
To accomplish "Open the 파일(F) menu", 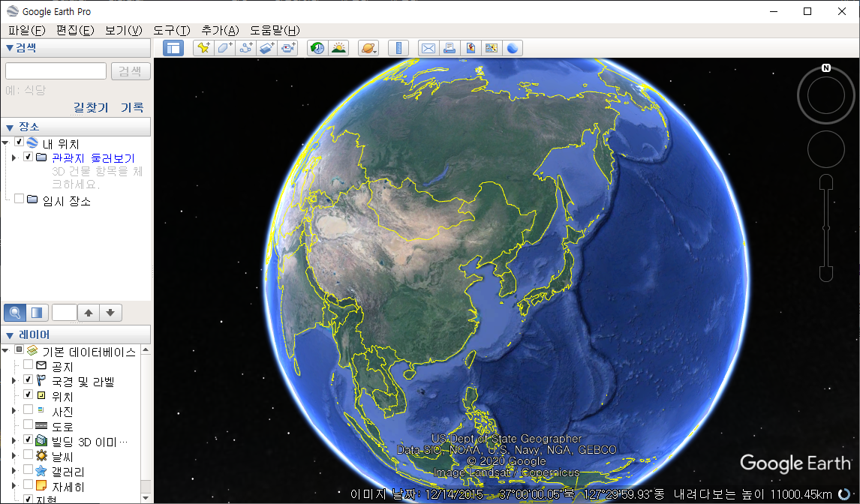I will (x=27, y=30).
